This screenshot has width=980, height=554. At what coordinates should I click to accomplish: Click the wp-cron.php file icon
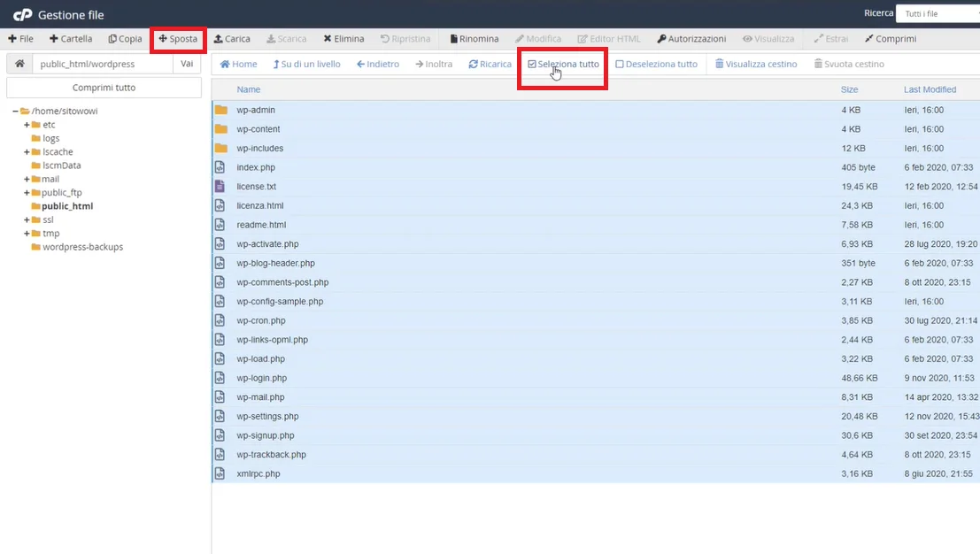[x=220, y=320]
